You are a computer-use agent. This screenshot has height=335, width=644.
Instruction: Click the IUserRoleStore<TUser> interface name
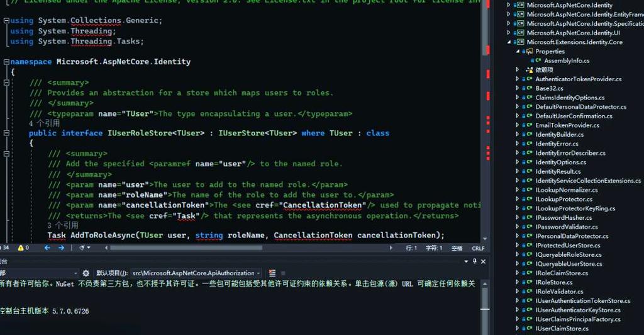[x=156, y=133]
